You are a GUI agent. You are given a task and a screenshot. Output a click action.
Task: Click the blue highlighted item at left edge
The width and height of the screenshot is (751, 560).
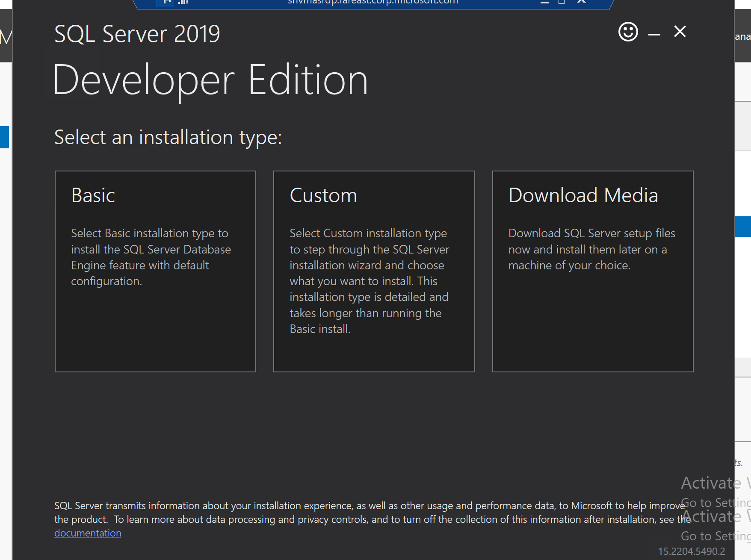pos(4,137)
